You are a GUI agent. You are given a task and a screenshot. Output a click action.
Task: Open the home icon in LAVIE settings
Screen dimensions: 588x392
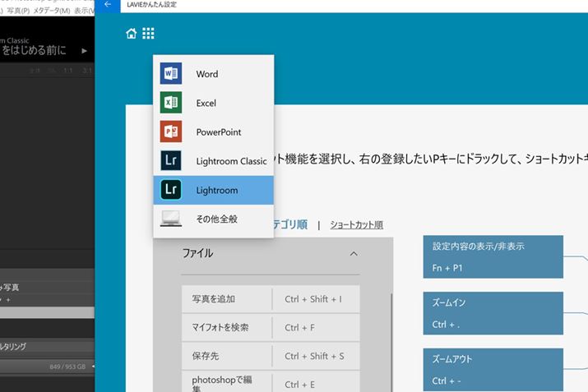click(x=132, y=34)
